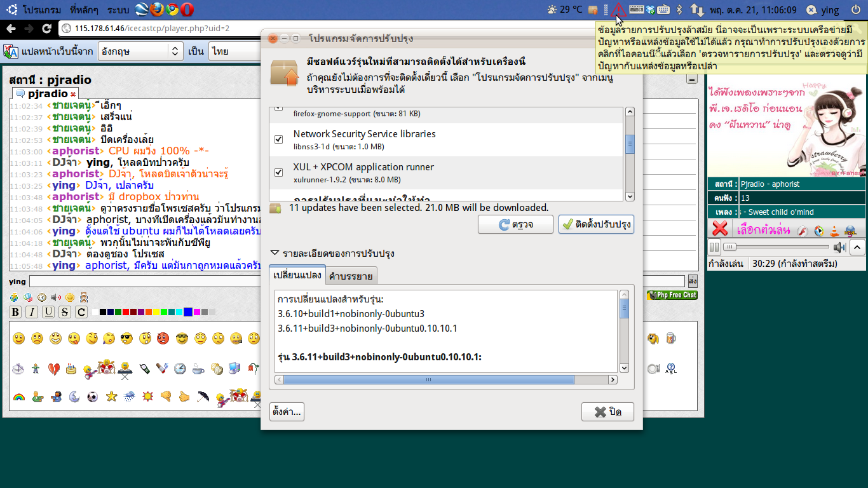This screenshot has width=868, height=488.
Task: Go back in the browser
Action: (x=11, y=29)
